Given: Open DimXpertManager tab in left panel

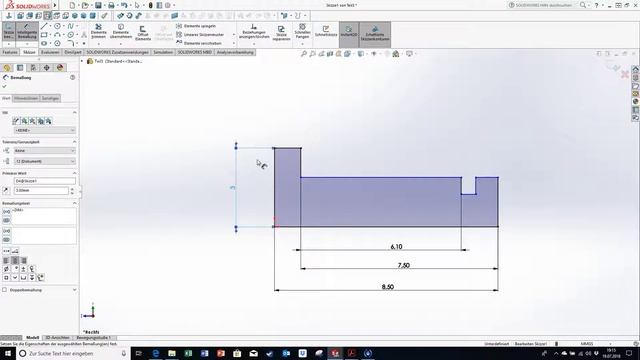Looking at the screenshot, I should click(x=47, y=68).
